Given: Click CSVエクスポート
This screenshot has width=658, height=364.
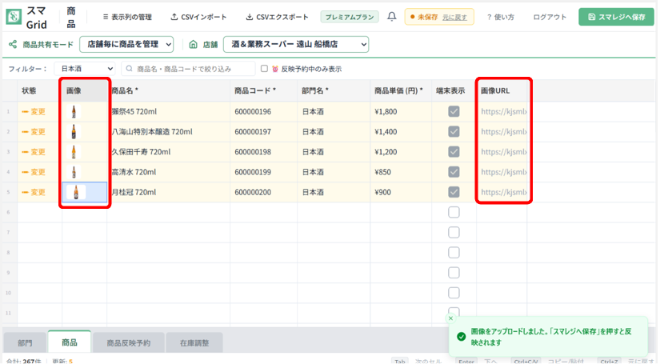Looking at the screenshot, I should click(x=277, y=17).
